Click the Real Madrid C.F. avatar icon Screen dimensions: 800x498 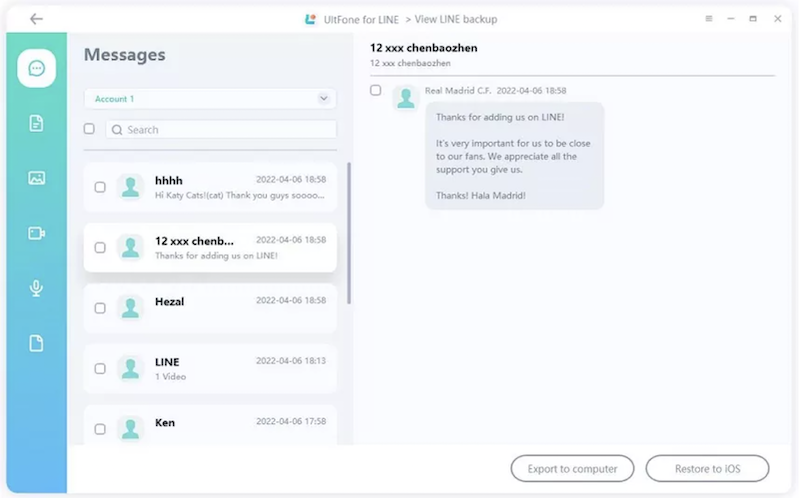[405, 97]
